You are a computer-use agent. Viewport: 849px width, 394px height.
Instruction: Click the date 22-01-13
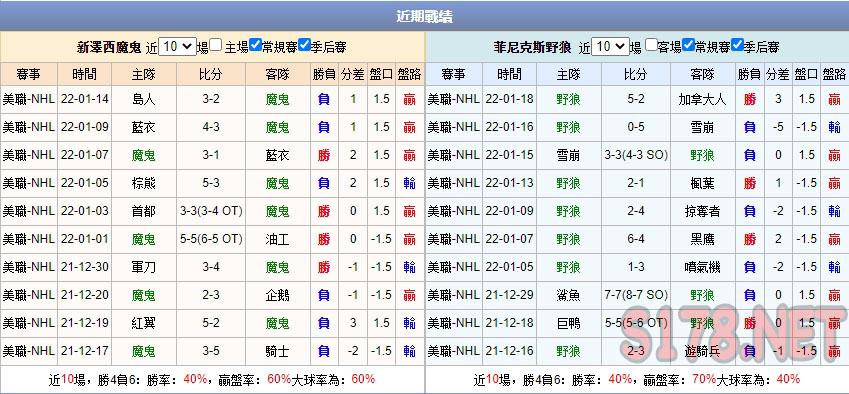(x=510, y=183)
